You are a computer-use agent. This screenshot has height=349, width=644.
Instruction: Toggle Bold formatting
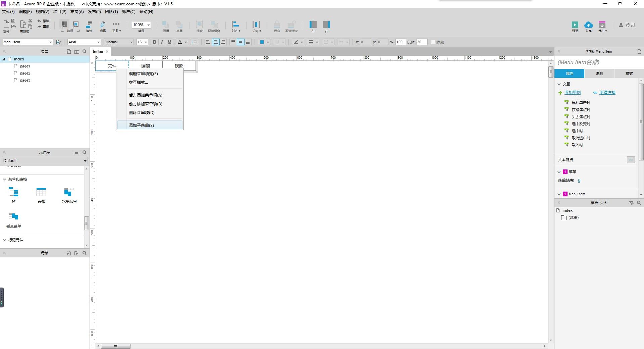(x=155, y=42)
